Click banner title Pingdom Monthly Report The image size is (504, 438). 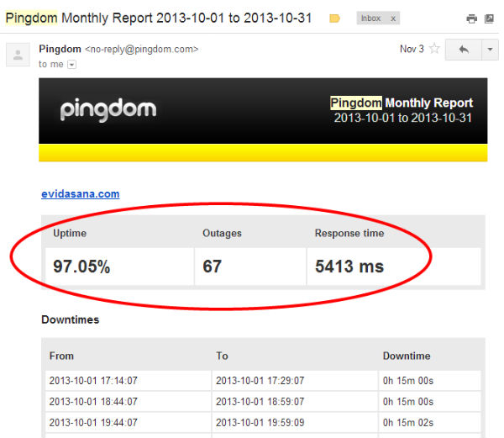pos(402,103)
